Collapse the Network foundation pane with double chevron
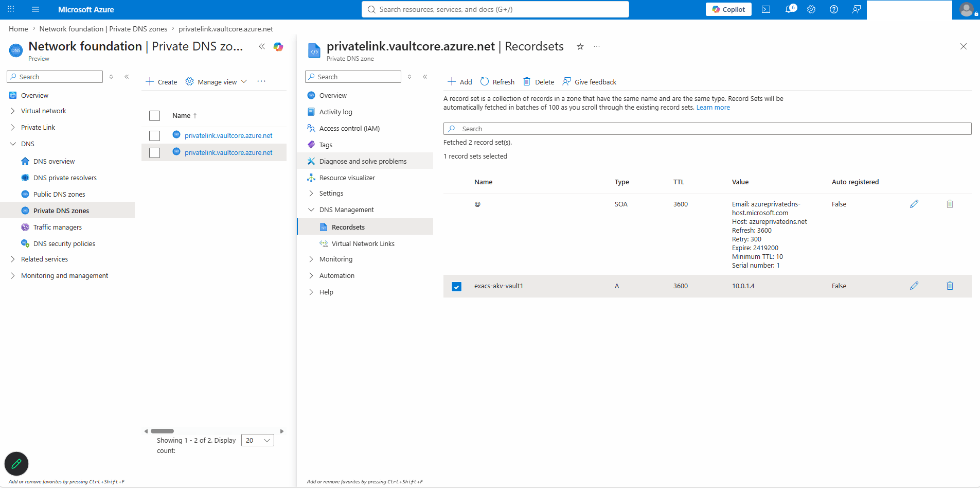 [262, 46]
